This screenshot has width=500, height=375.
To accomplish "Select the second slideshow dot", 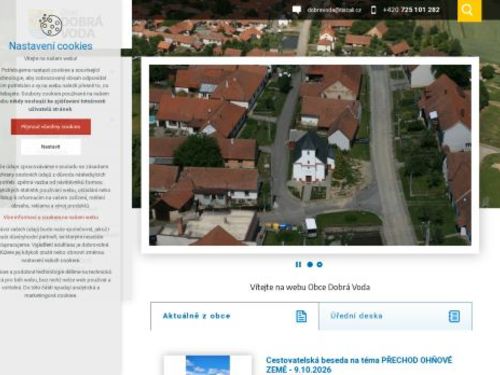I will point(319,264).
